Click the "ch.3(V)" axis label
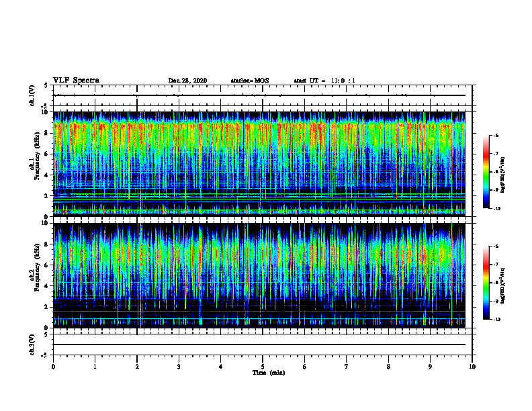Screen dimensions: 532x411 [x=32, y=345]
